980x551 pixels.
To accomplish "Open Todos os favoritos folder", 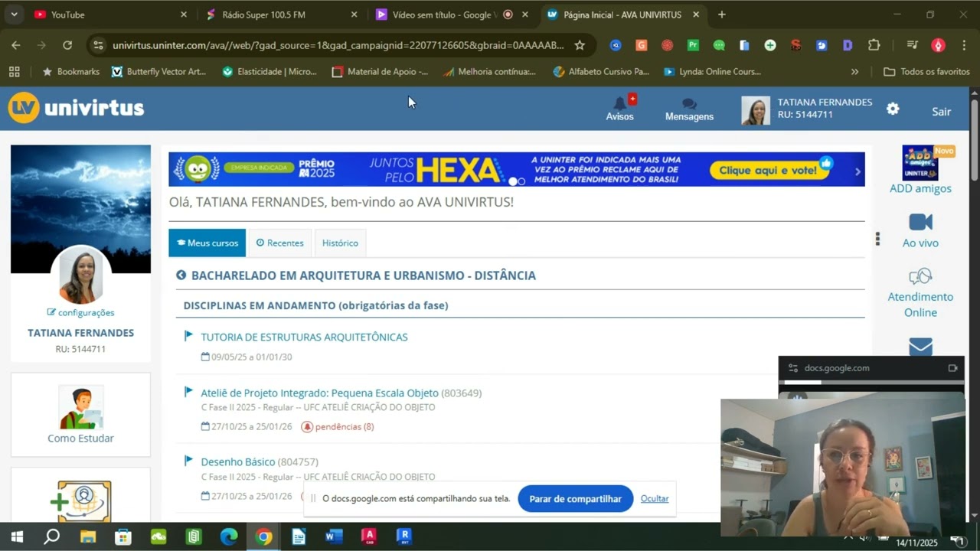I will pyautogui.click(x=926, y=72).
